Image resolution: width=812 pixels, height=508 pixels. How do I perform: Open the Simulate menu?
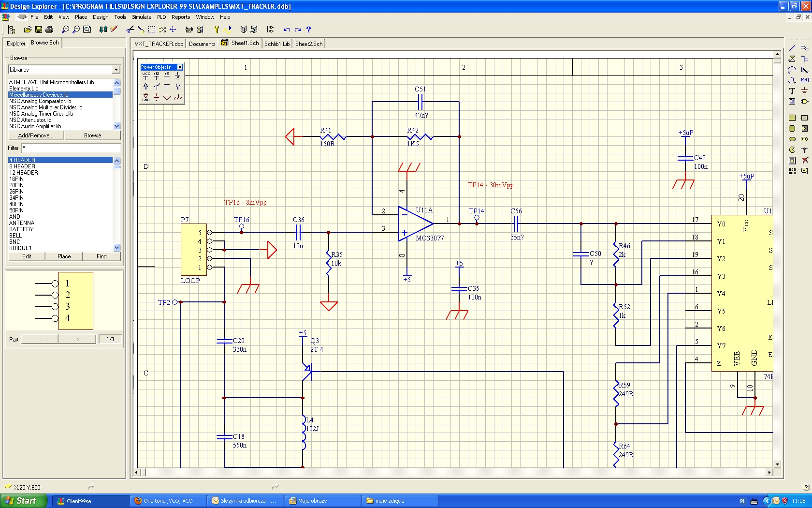coord(142,17)
